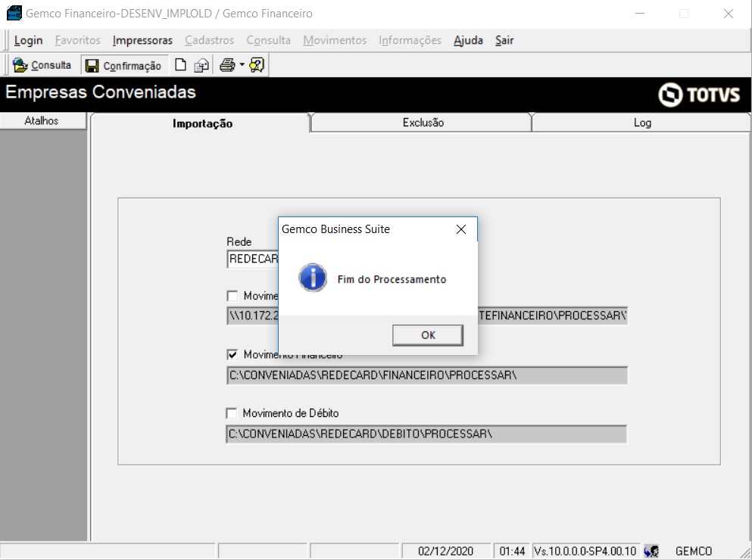Click the printer icon in toolbar
The image size is (752, 560).
click(x=227, y=65)
